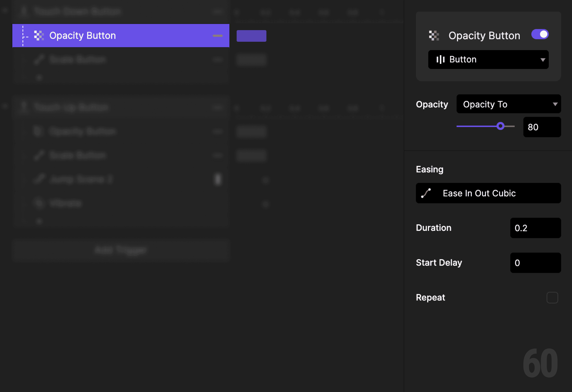Click the easing curve icon on Ease In Out Cubic
Image resolution: width=572 pixels, height=392 pixels.
[426, 193]
